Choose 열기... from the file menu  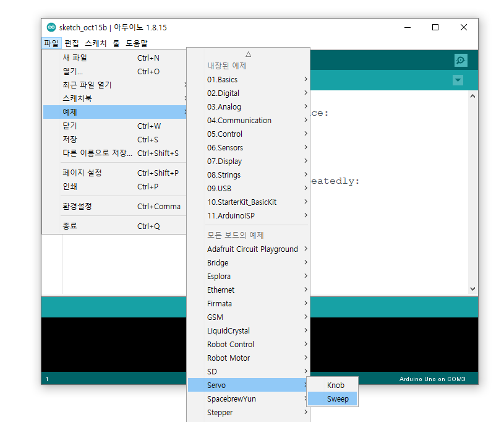pyautogui.click(x=115, y=71)
